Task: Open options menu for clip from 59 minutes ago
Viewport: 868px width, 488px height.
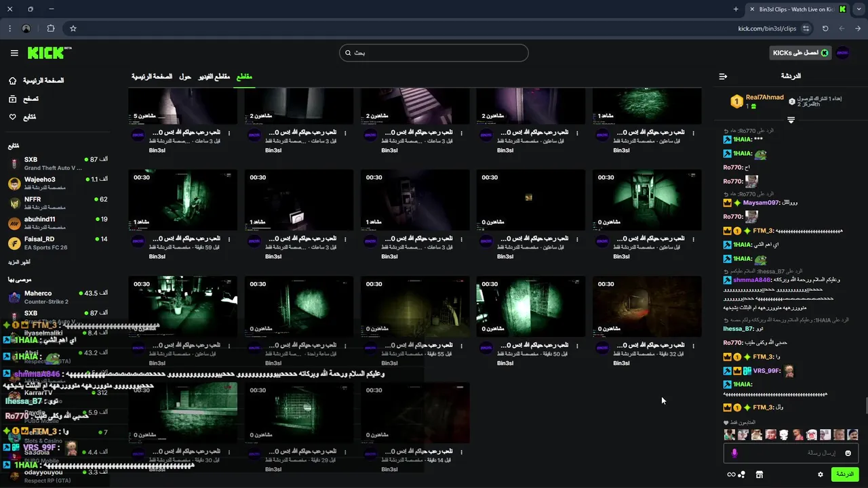Action: click(229, 239)
